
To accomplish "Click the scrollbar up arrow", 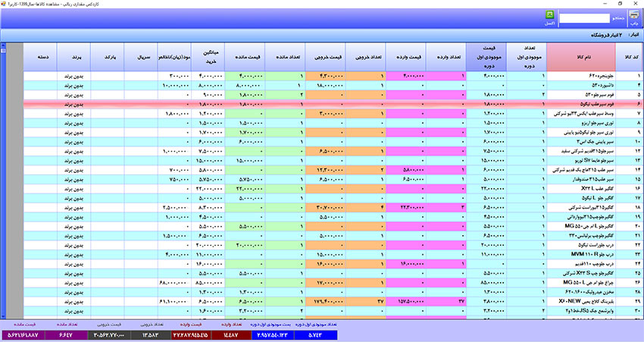I will pos(3,45).
